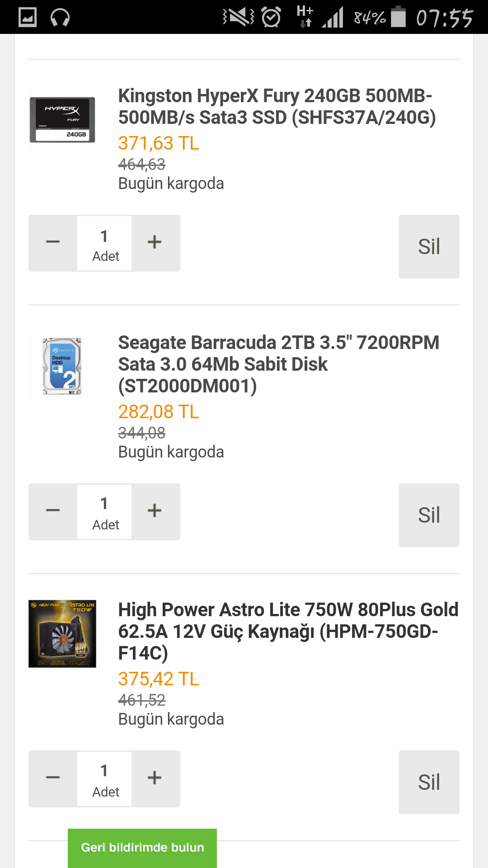Decrease High Power Astro Lite quantity
Viewport: 488px width, 868px height.
[53, 778]
